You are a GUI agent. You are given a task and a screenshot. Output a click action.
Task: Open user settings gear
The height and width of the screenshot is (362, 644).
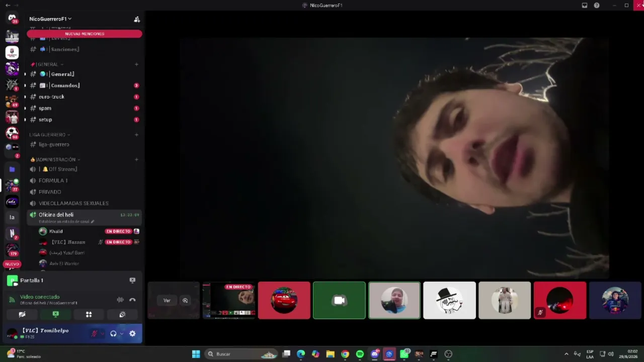132,333
